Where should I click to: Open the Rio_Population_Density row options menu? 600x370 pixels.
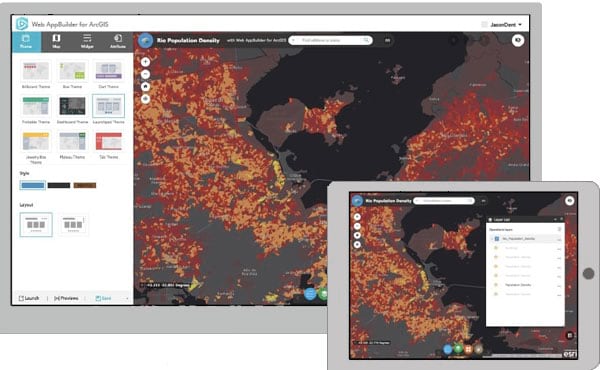(x=559, y=239)
